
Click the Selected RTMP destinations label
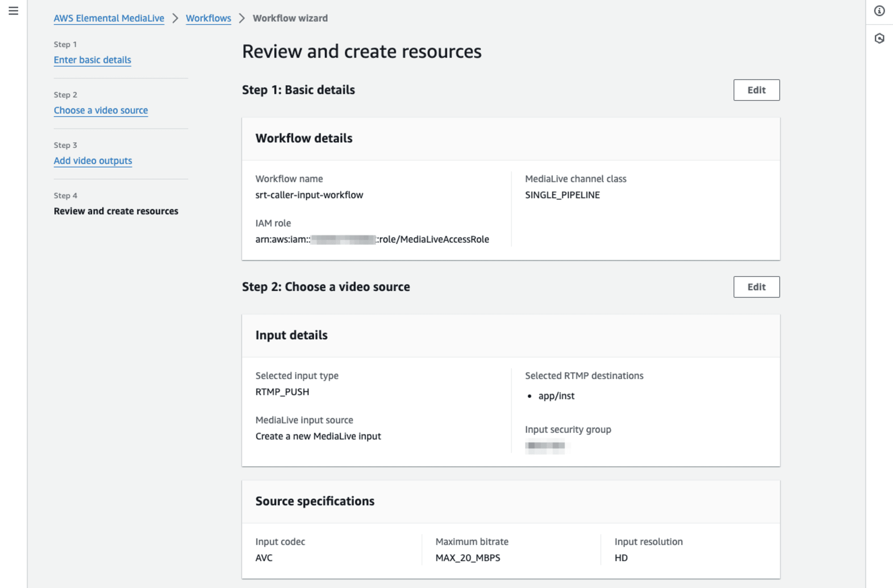click(584, 376)
